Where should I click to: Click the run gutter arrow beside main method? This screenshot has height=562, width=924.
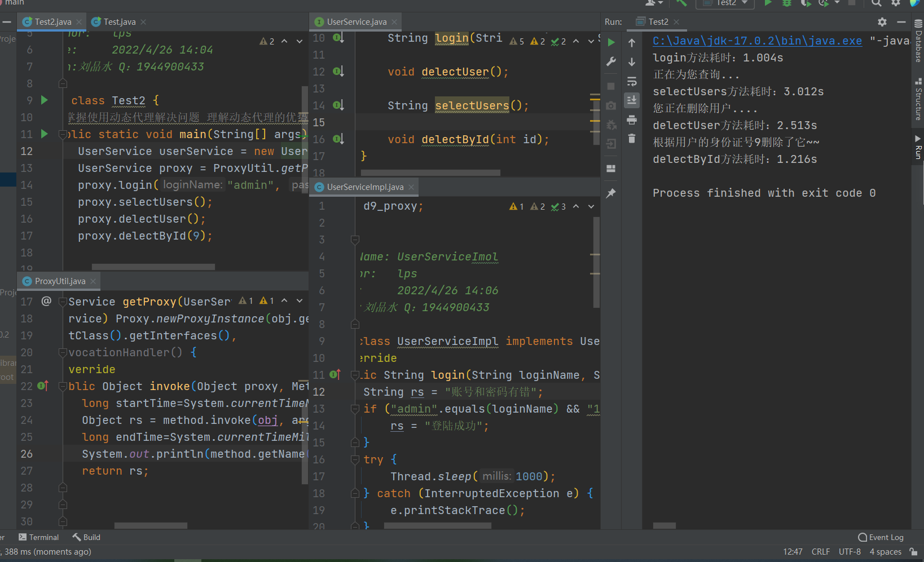(45, 134)
